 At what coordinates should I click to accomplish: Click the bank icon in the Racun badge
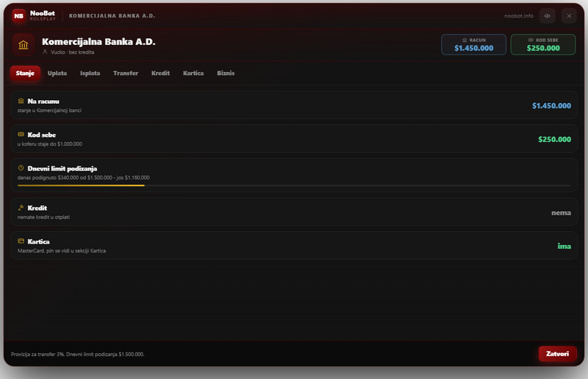pyautogui.click(x=465, y=40)
